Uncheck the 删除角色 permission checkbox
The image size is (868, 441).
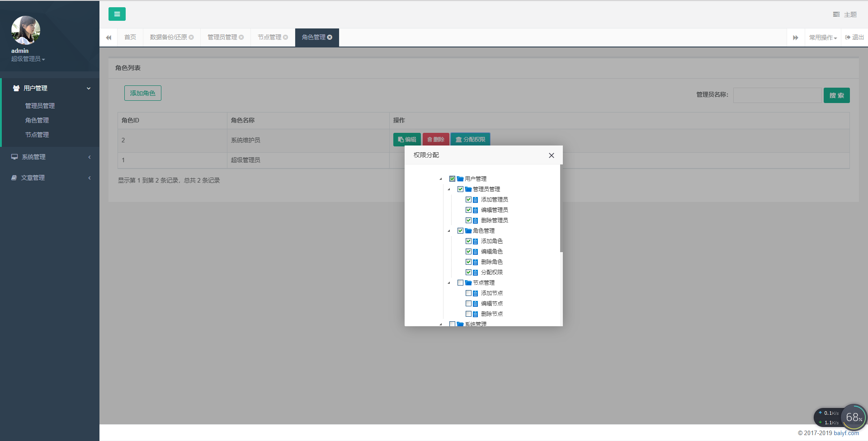tap(468, 262)
